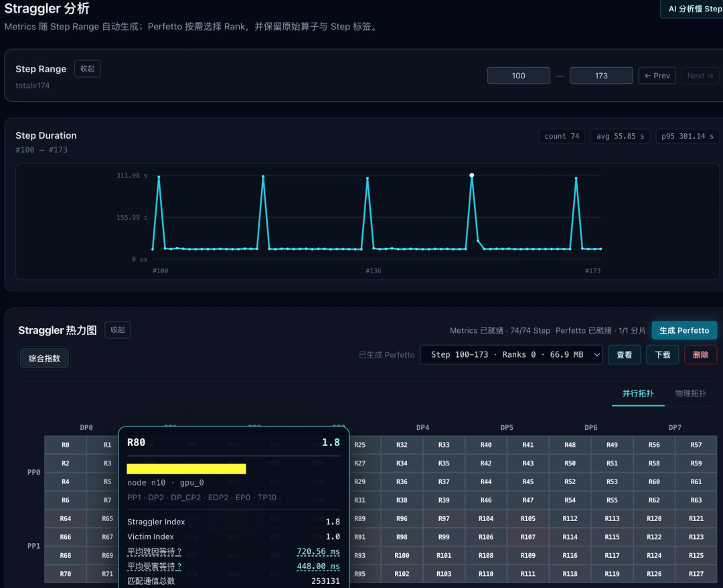Select heatmap cell R112
This screenshot has height=588, width=723.
[570, 518]
